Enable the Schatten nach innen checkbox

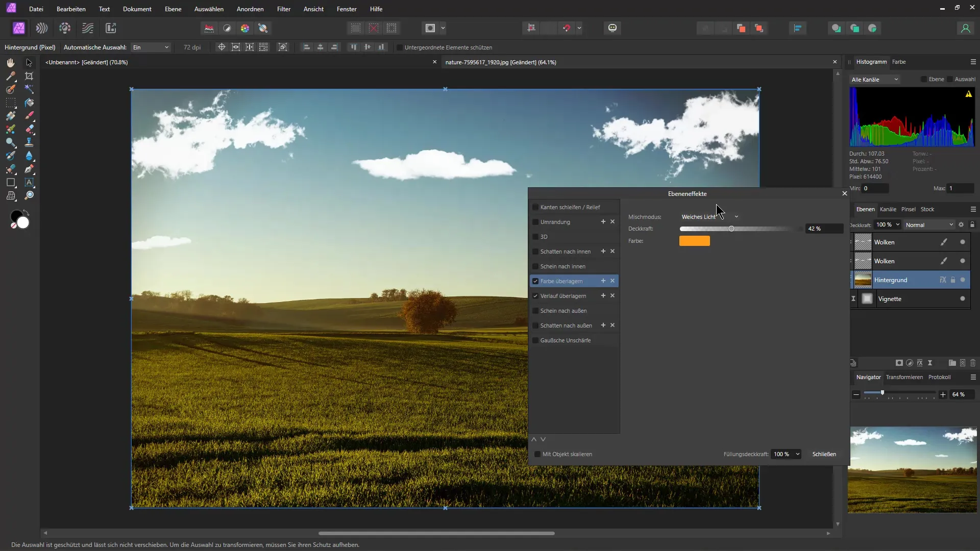pyautogui.click(x=535, y=252)
